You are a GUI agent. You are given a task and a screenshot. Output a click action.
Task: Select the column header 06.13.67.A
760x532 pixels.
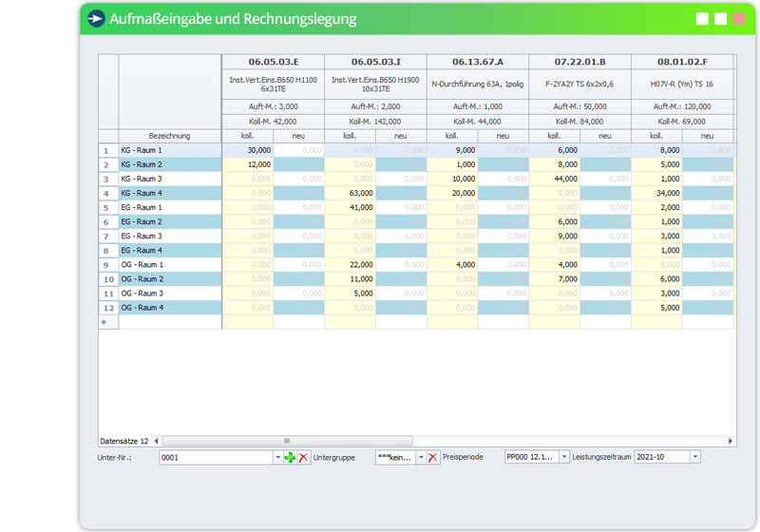click(478, 62)
